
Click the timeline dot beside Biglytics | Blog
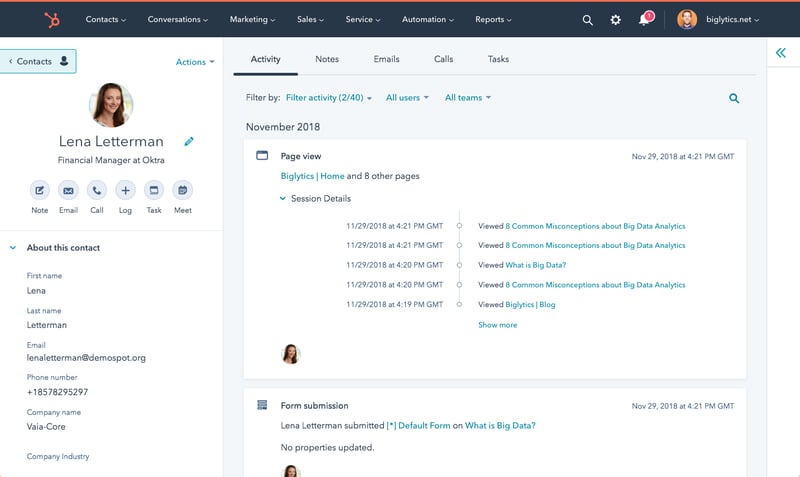(x=459, y=305)
